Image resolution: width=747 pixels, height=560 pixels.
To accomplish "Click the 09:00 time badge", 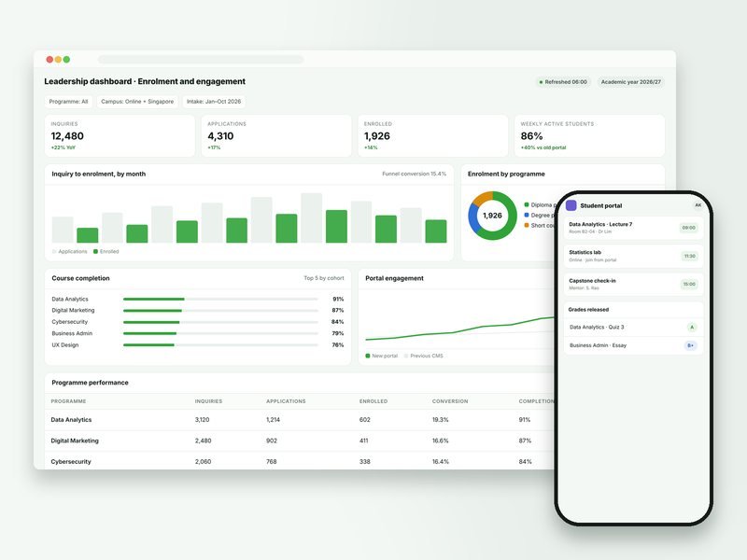I will pyautogui.click(x=689, y=228).
